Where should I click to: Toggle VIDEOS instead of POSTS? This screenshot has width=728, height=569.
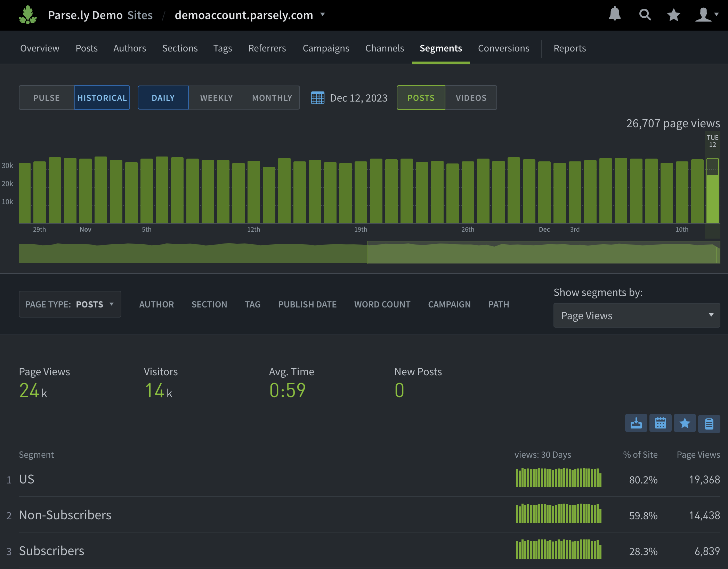point(471,98)
